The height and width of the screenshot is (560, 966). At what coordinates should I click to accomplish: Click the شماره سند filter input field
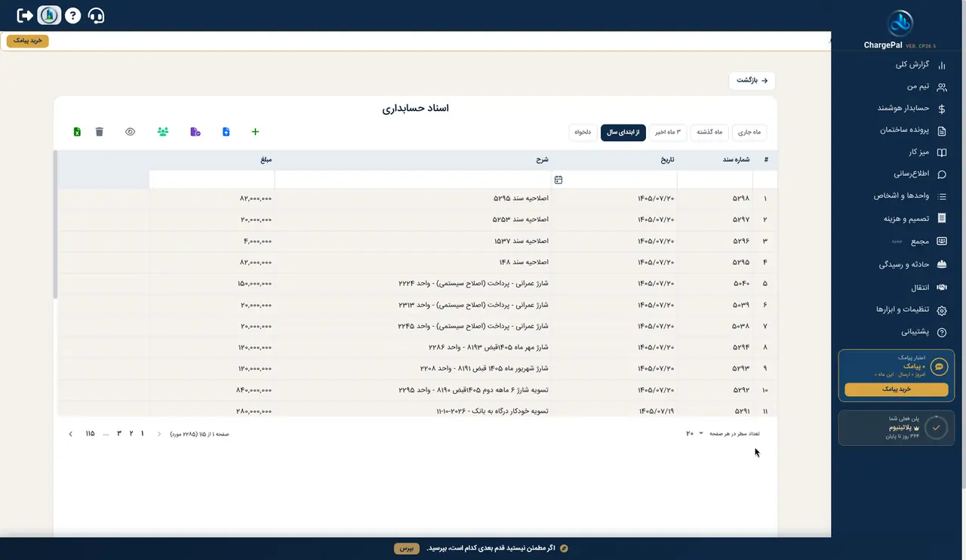[715, 180]
